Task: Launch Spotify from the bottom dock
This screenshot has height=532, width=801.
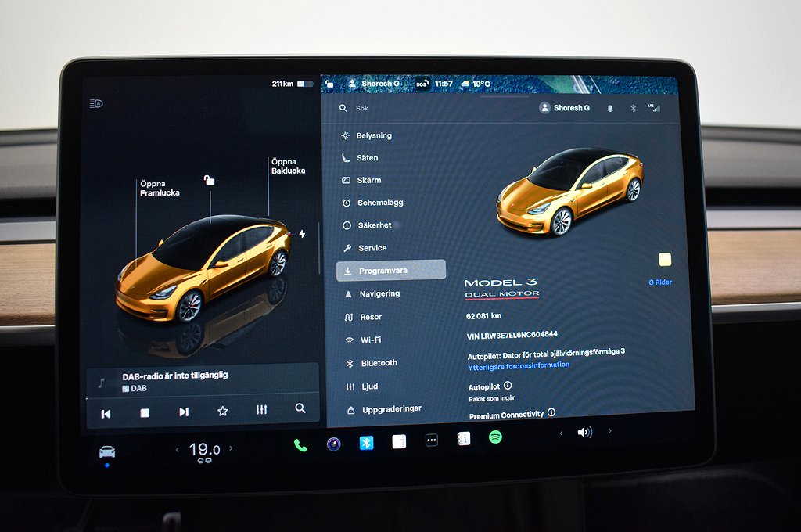Action: point(495,438)
